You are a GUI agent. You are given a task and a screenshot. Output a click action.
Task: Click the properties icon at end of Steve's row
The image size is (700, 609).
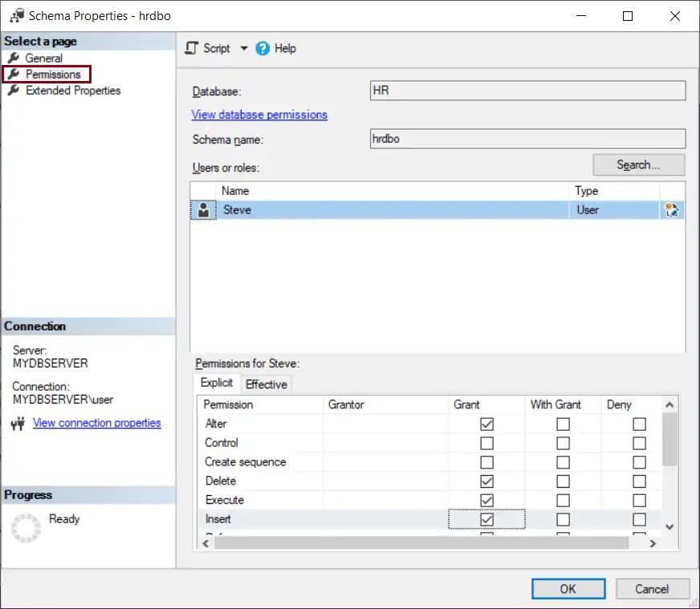click(673, 209)
